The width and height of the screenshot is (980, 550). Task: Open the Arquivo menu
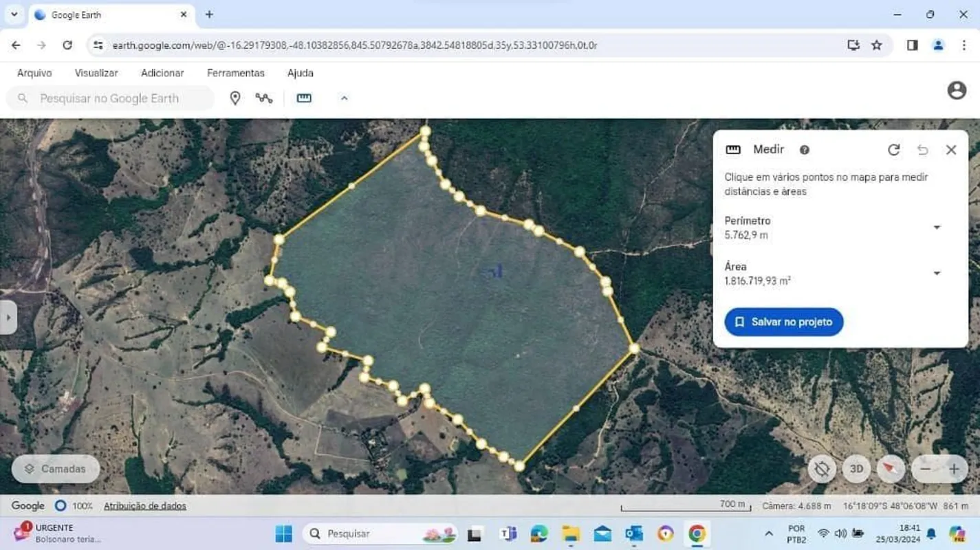34,73
